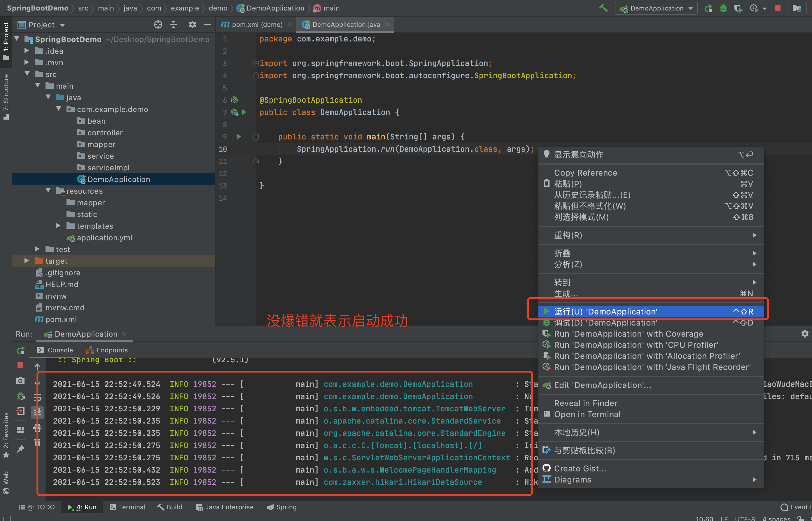Expand the target folder
812x521 pixels.
tap(27, 260)
